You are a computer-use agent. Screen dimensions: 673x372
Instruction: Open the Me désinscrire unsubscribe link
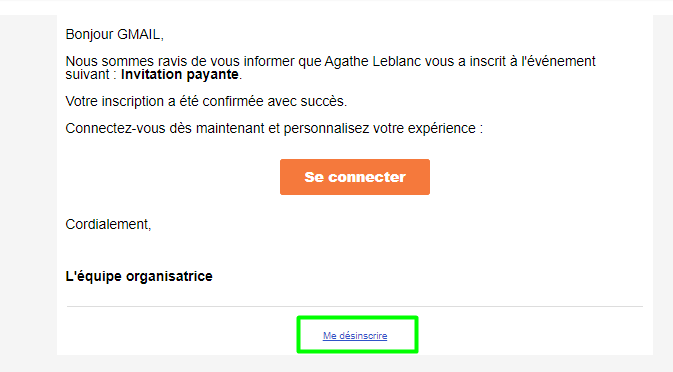coord(355,336)
